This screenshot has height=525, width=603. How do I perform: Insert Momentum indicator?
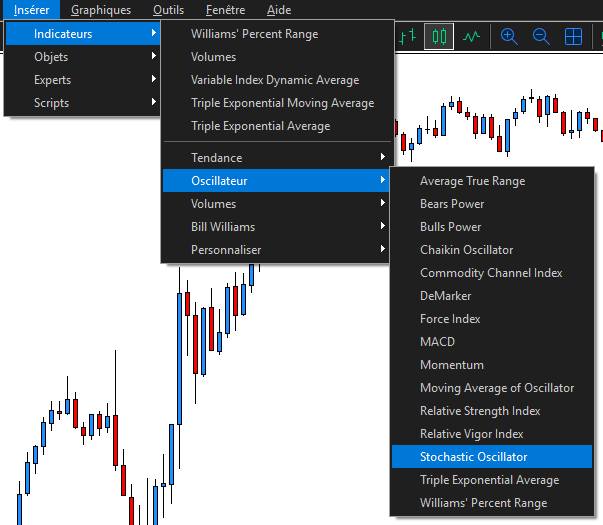[x=492, y=365]
